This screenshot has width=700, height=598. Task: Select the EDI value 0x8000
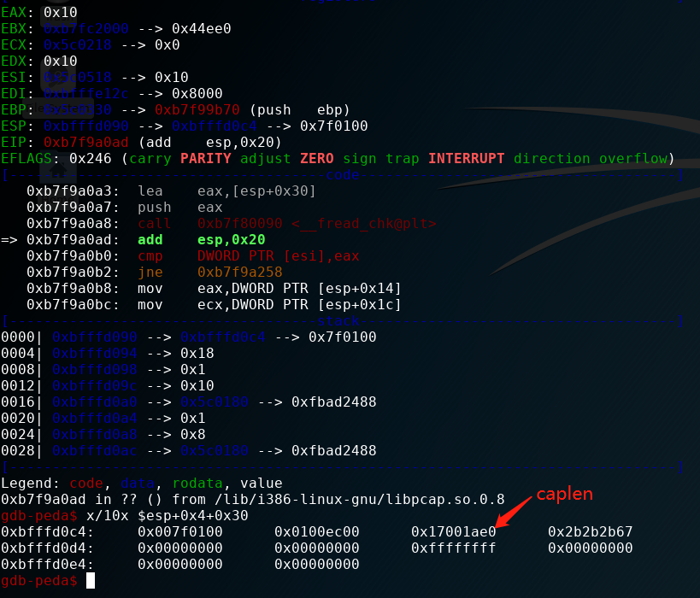click(197, 94)
